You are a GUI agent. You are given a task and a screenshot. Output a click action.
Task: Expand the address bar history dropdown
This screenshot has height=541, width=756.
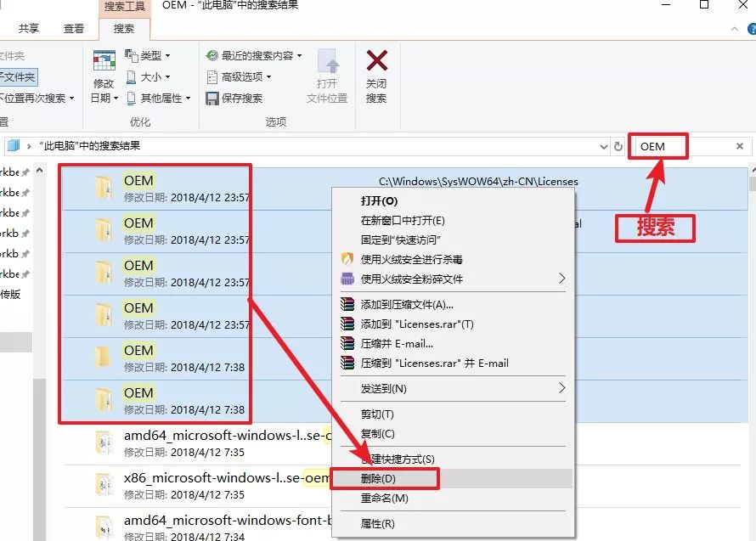point(603,147)
